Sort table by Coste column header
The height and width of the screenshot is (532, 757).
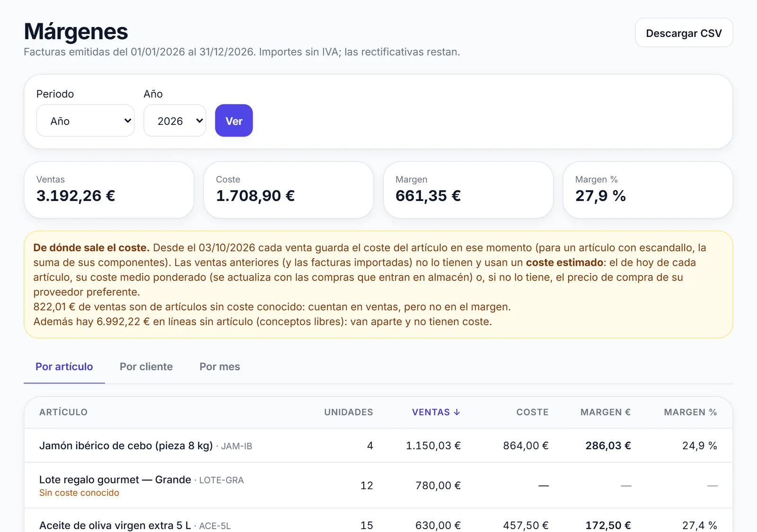(x=532, y=412)
